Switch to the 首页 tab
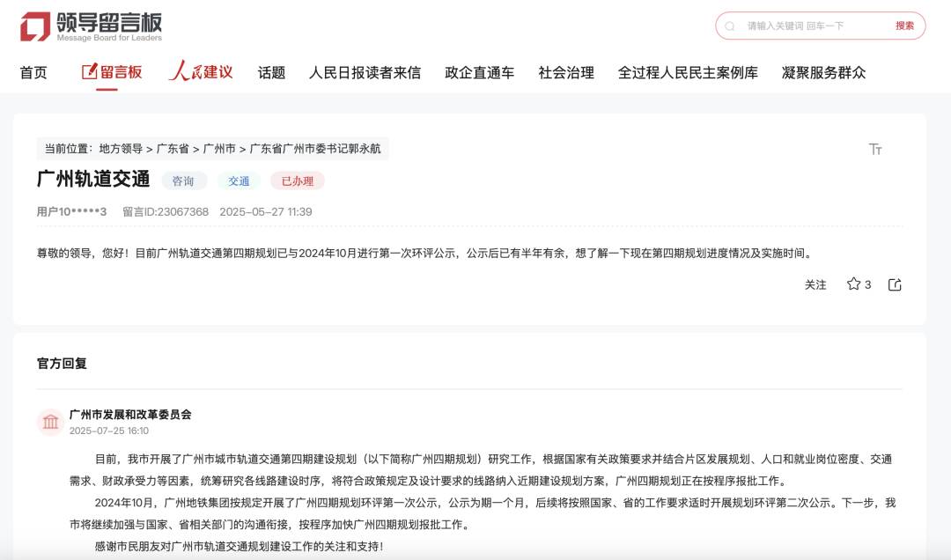Image resolution: width=951 pixels, height=560 pixels. tap(33, 73)
